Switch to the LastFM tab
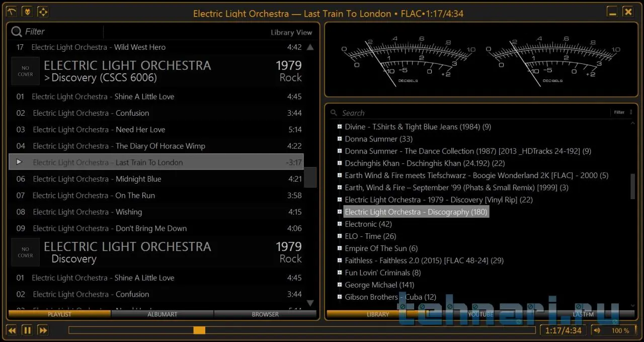The image size is (644, 342). pyautogui.click(x=584, y=314)
